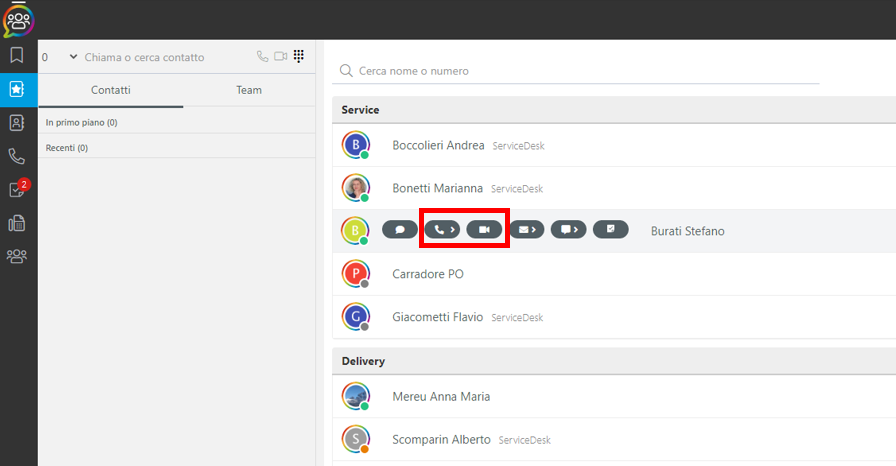
Task: Open the bookmarks icon in sidebar
Action: point(17,55)
